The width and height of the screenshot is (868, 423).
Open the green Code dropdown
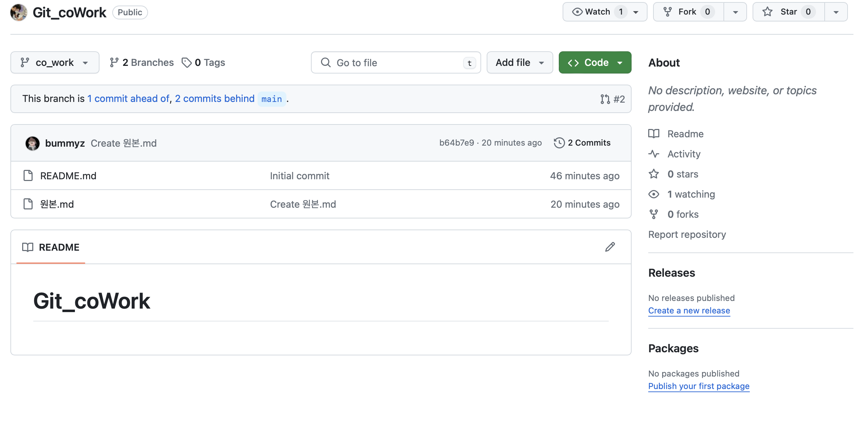(595, 62)
